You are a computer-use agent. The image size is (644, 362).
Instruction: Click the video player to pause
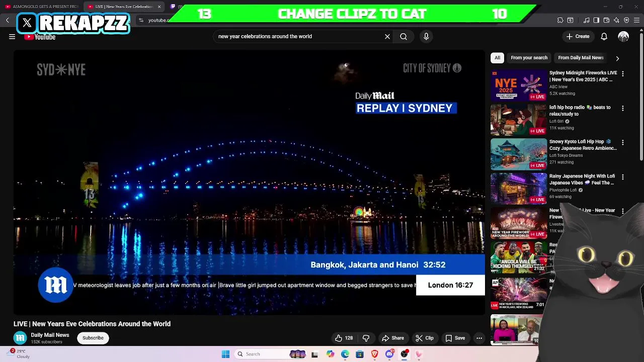click(x=249, y=182)
